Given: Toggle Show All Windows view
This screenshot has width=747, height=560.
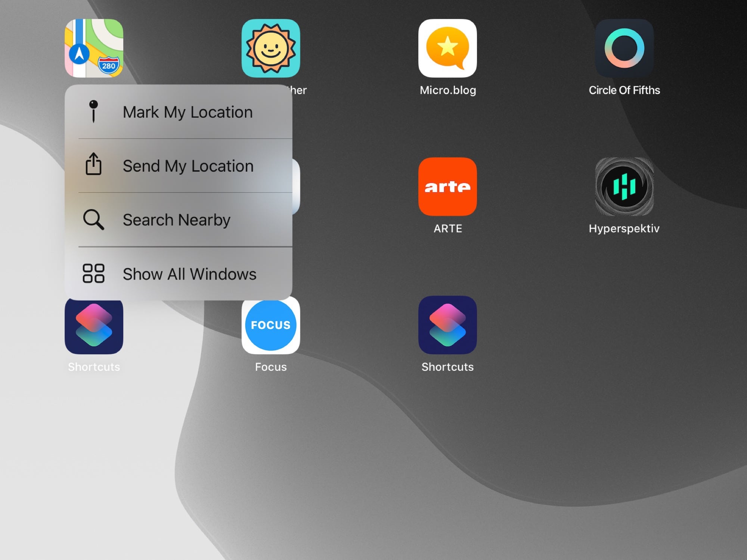Looking at the screenshot, I should [182, 274].
